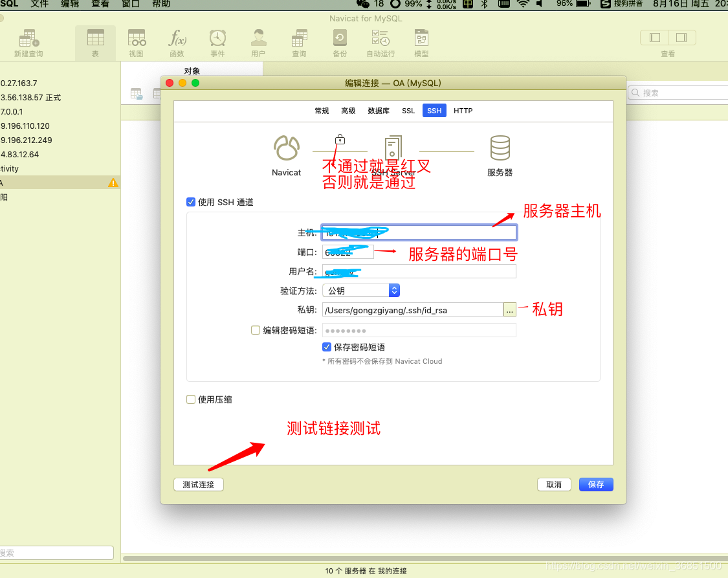Open the View (视图) toolbar icon

(x=136, y=43)
